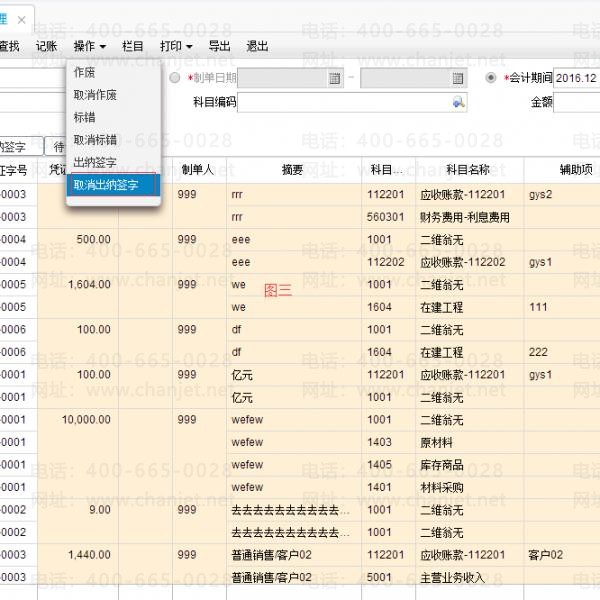This screenshot has height=600, width=600.
Task: Click the account code 1403 cell
Action: coord(388,442)
